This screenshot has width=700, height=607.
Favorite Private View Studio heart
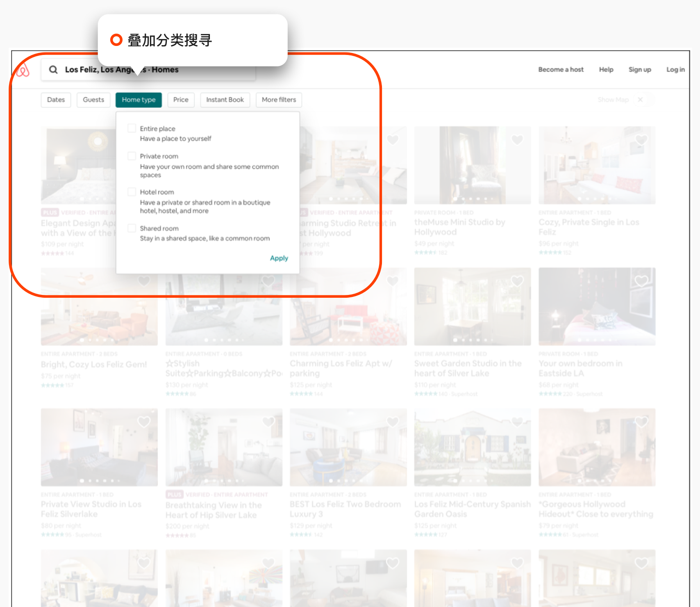click(x=144, y=422)
